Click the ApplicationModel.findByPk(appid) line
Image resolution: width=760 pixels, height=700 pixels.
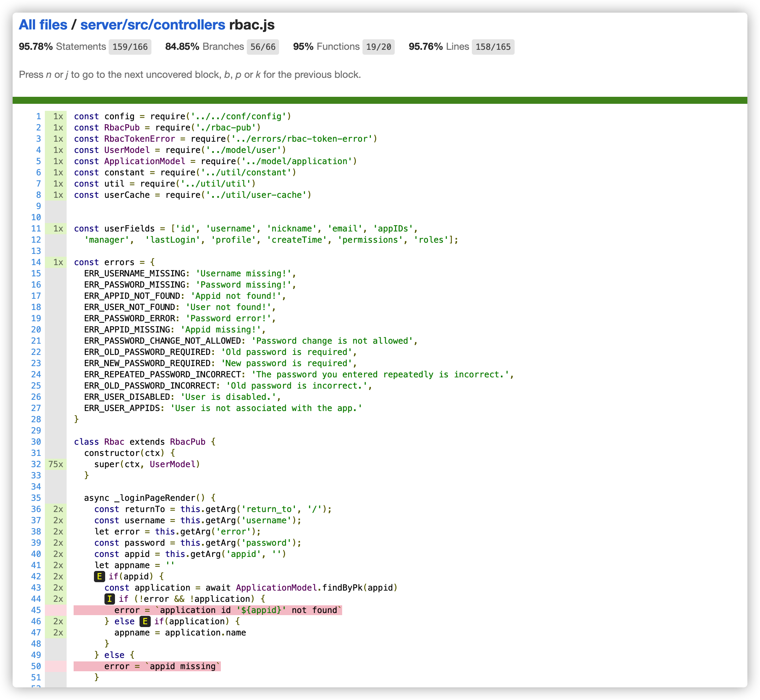(x=251, y=587)
